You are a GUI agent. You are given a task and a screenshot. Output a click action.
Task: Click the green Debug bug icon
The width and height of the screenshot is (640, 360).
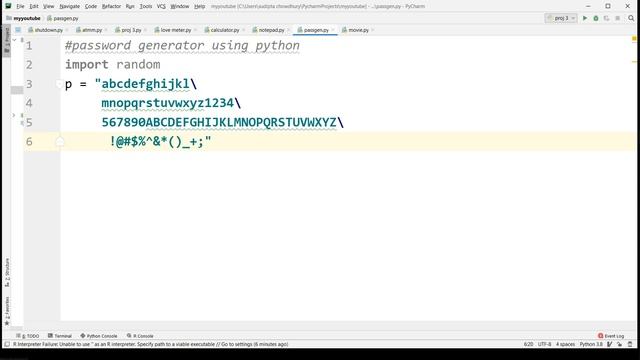click(x=596, y=18)
